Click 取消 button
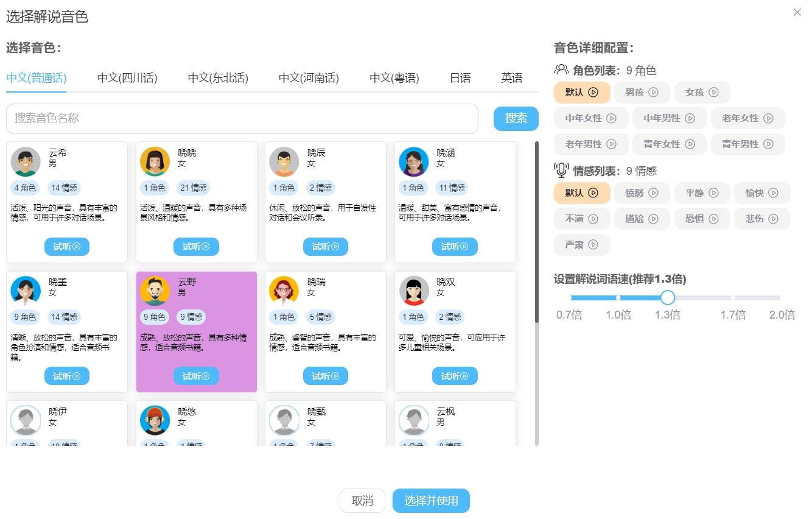This screenshot has width=812, height=519. (362, 501)
